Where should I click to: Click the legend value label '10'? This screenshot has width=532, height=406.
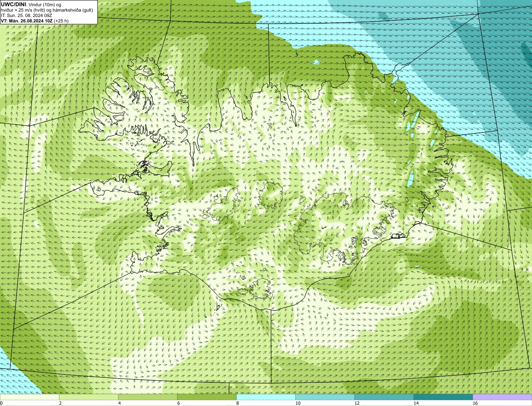[x=298, y=403]
